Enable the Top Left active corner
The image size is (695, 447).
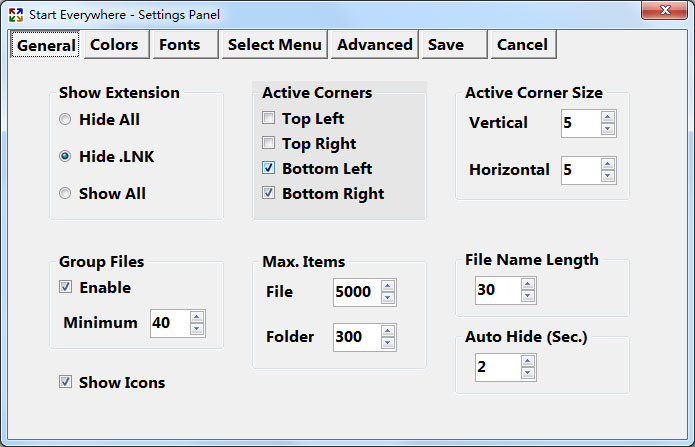269,119
